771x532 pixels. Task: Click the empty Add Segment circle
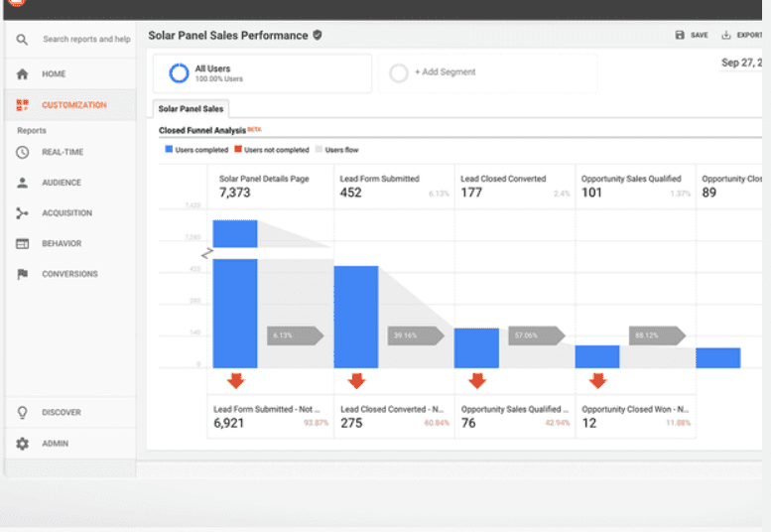coord(399,72)
